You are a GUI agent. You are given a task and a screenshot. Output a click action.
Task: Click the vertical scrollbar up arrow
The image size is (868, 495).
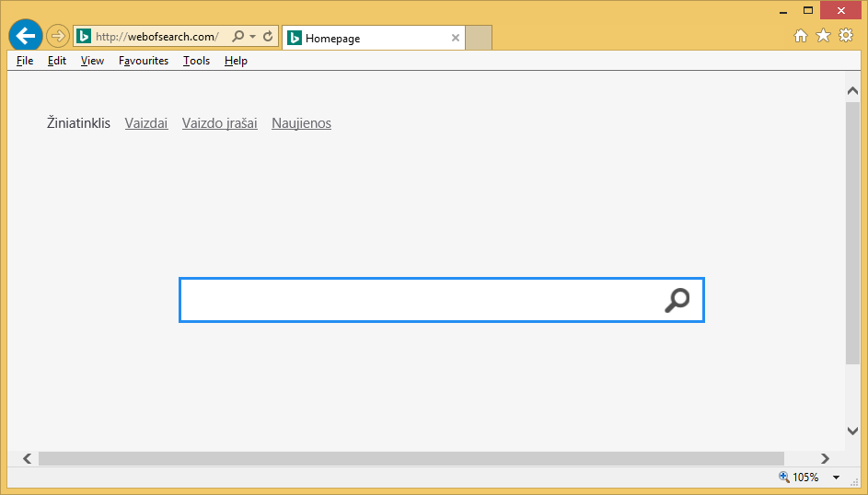852,91
